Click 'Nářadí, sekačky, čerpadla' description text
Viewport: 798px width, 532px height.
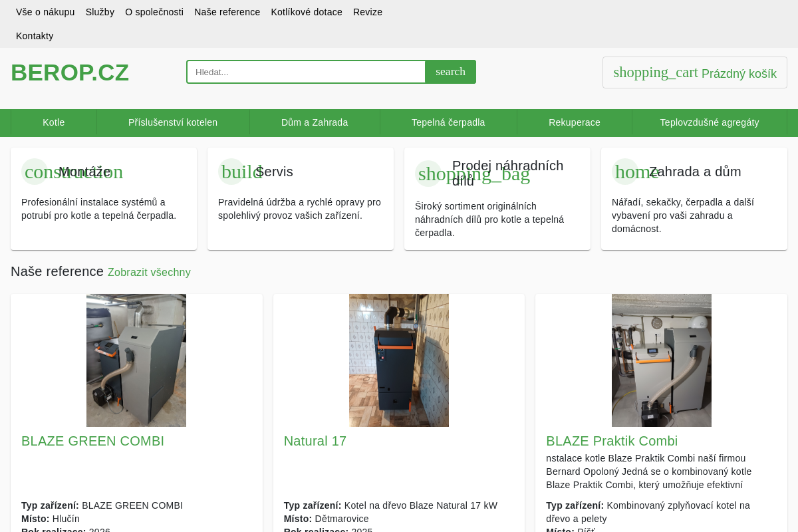tap(683, 215)
